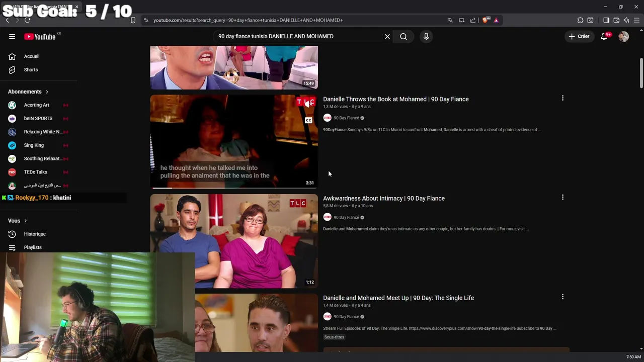
Task: Play the Danielle Throws the Book thumbnail
Action: (x=234, y=141)
